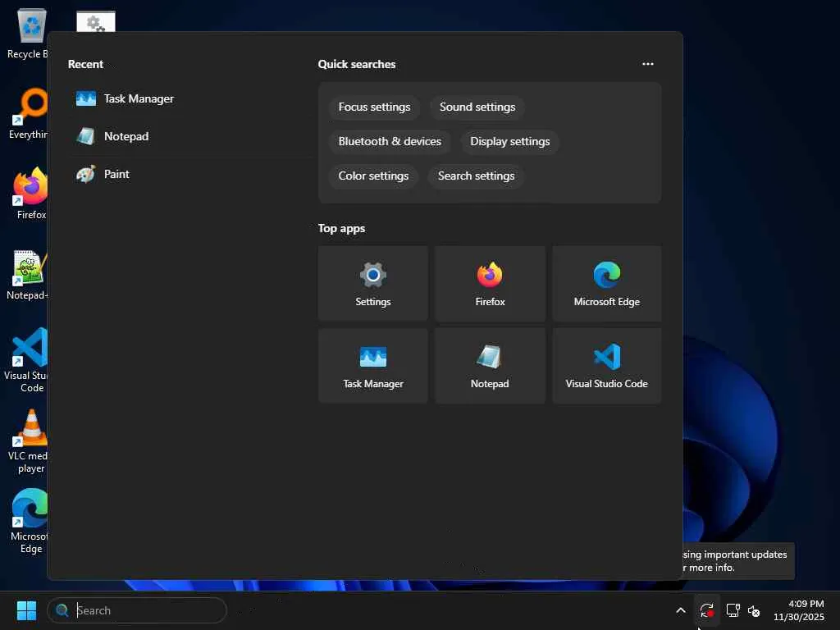Image resolution: width=840 pixels, height=630 pixels.
Task: Select the Visual Studio Code desktop shortcut
Action: coord(27,360)
